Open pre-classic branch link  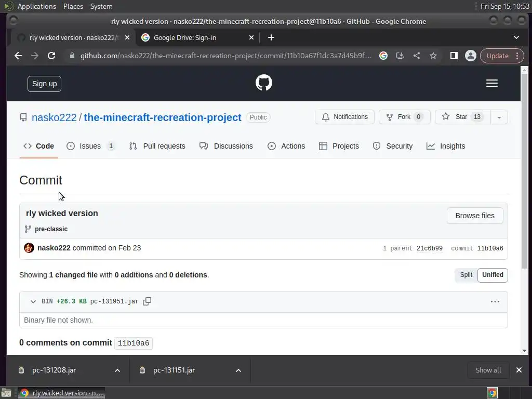pos(51,229)
